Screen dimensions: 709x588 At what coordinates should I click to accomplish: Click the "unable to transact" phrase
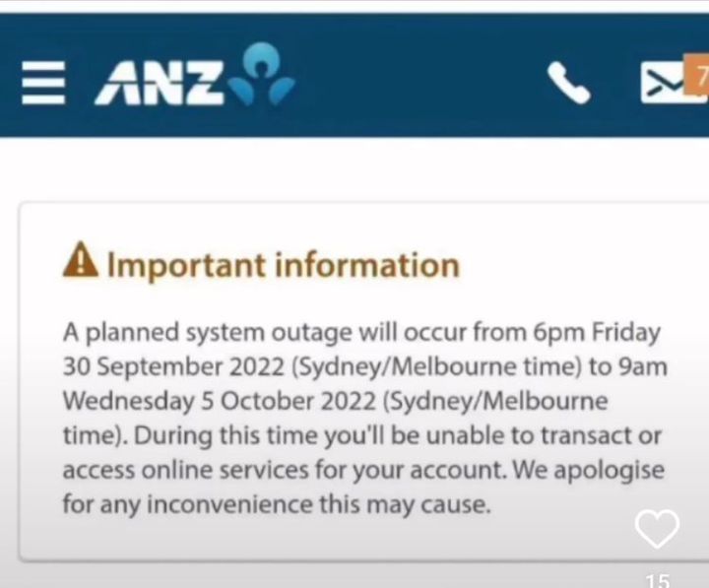pos(528,435)
